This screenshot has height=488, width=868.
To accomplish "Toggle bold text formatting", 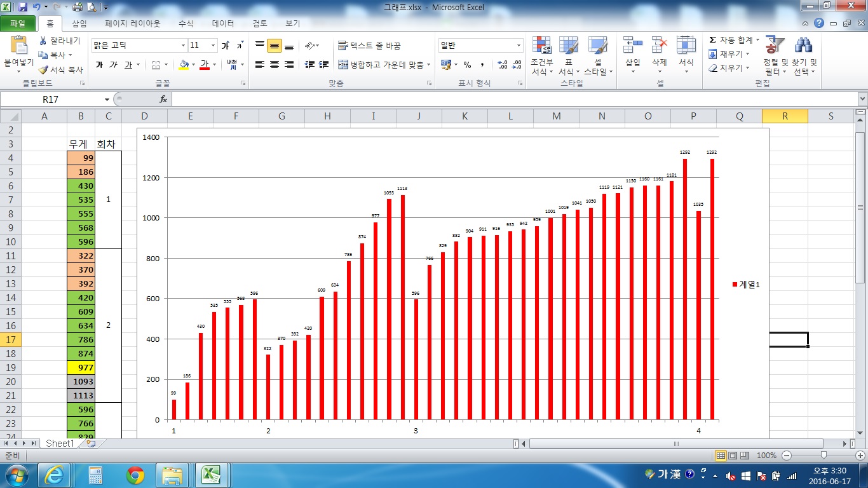I will (99, 65).
